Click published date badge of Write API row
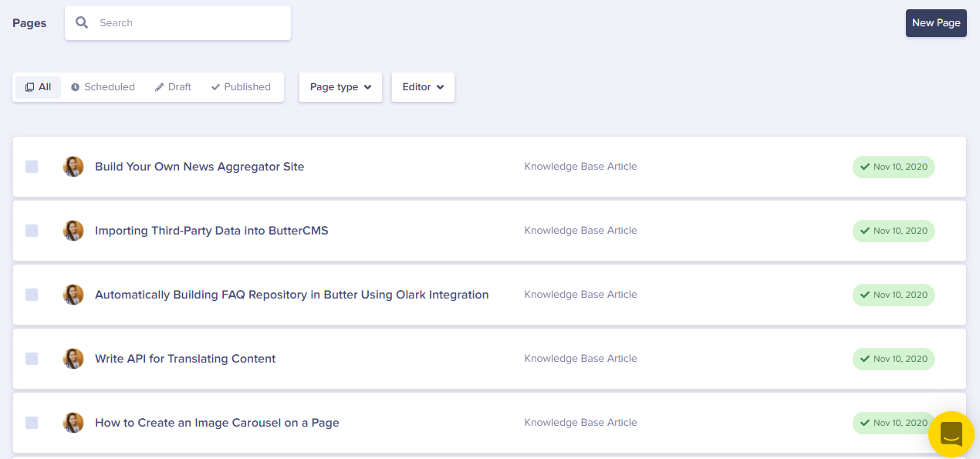 (x=894, y=359)
